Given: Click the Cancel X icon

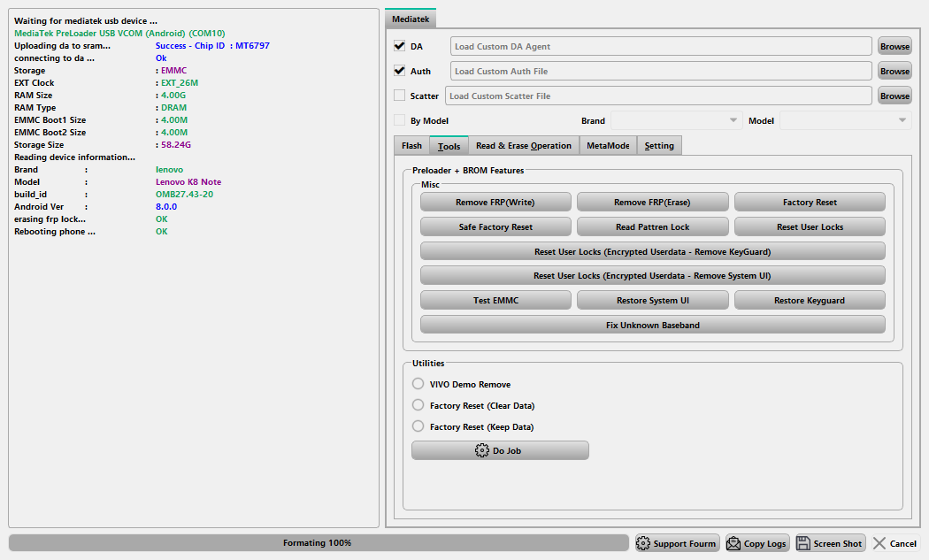Looking at the screenshot, I should coord(879,543).
